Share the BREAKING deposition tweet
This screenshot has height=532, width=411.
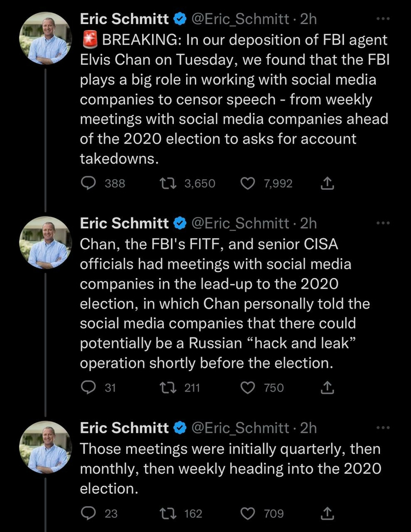click(328, 183)
